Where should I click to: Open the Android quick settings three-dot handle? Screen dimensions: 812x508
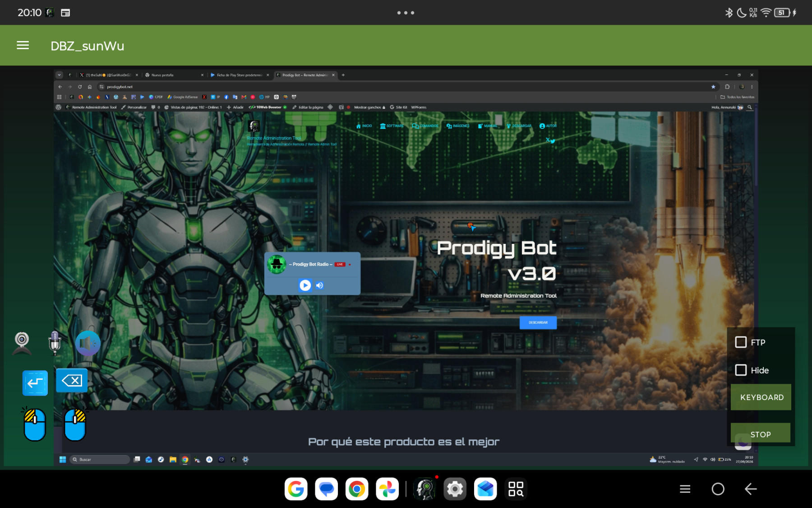click(406, 13)
